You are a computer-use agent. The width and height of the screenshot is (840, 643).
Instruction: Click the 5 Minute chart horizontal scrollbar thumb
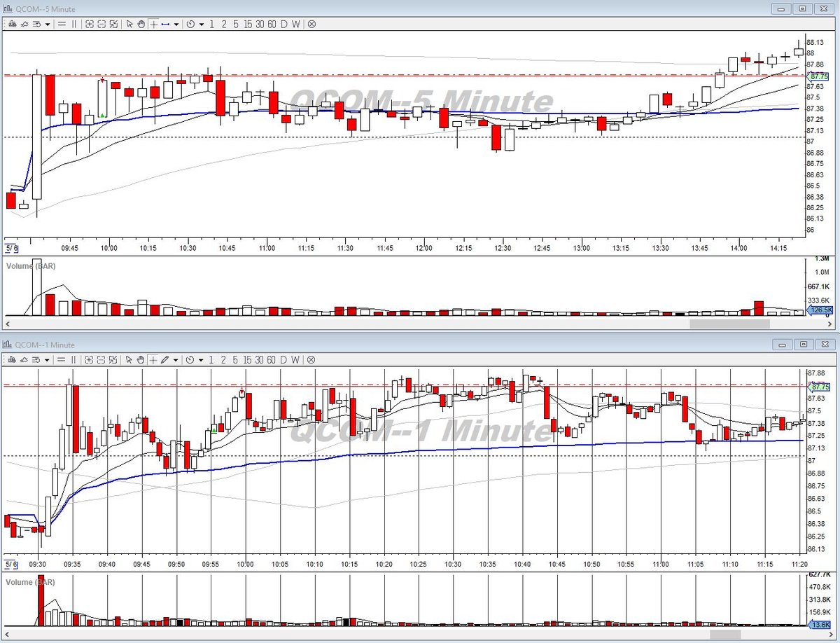[729, 324]
